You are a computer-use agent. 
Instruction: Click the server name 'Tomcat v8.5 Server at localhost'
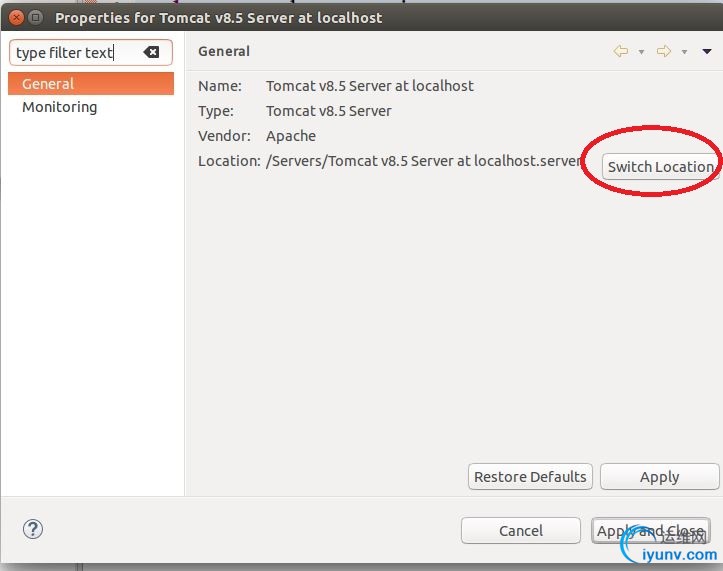pyautogui.click(x=370, y=86)
